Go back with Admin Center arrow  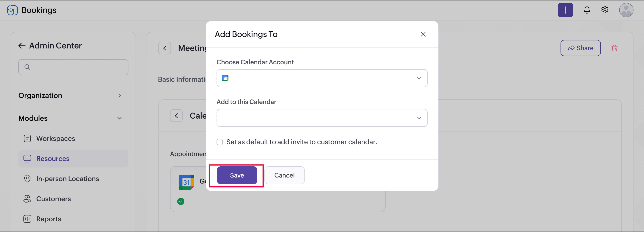point(22,46)
